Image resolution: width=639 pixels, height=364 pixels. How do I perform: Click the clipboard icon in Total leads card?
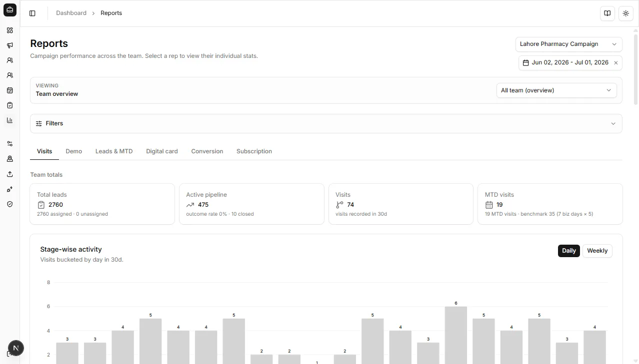click(41, 205)
